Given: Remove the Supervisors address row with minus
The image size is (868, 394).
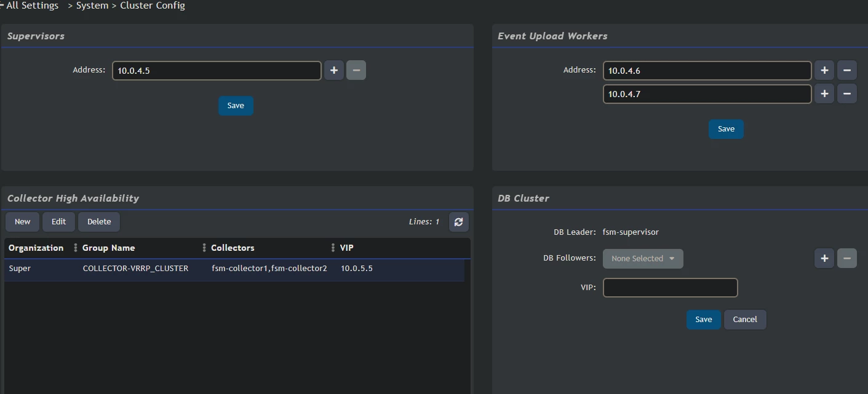Looking at the screenshot, I should [x=356, y=71].
